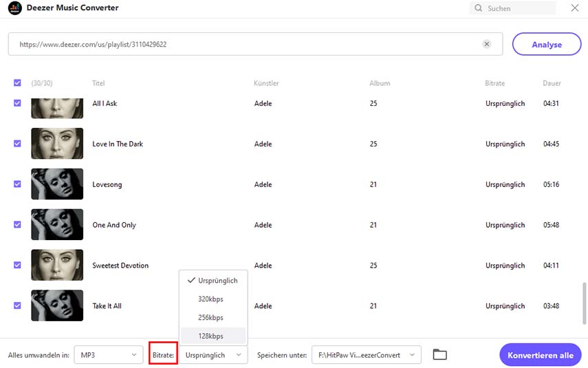Image resolution: width=588 pixels, height=368 pixels.
Task: Click album 21 in One And Only row
Action: click(373, 225)
